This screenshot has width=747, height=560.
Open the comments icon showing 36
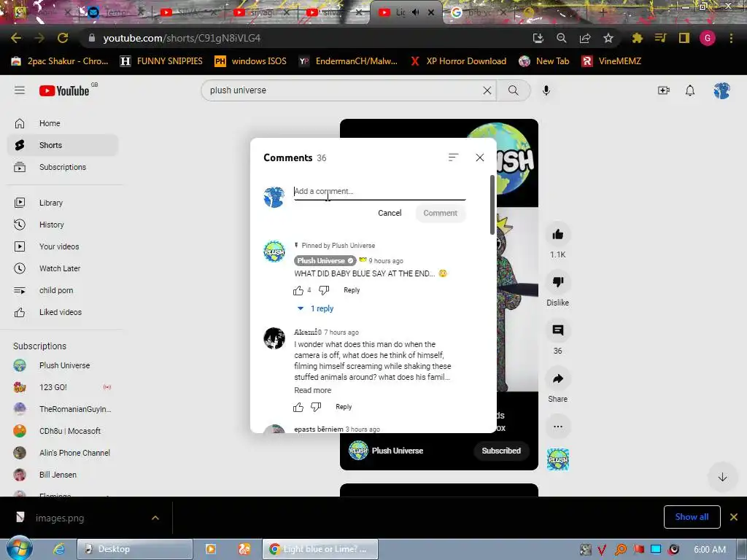(558, 330)
